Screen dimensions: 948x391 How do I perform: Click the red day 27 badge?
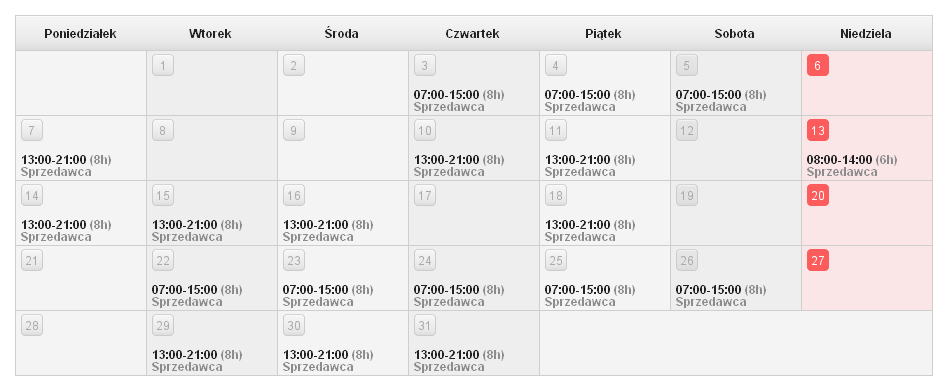click(817, 260)
